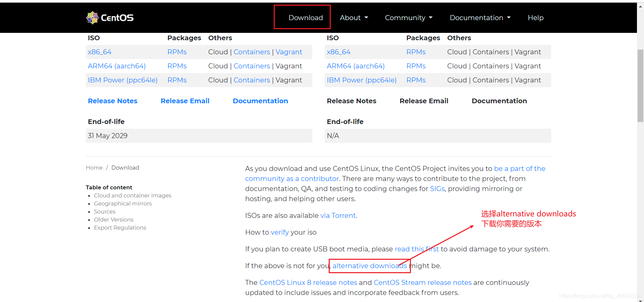Jump to Export Regulations section
This screenshot has height=302, width=644.
click(x=120, y=228)
